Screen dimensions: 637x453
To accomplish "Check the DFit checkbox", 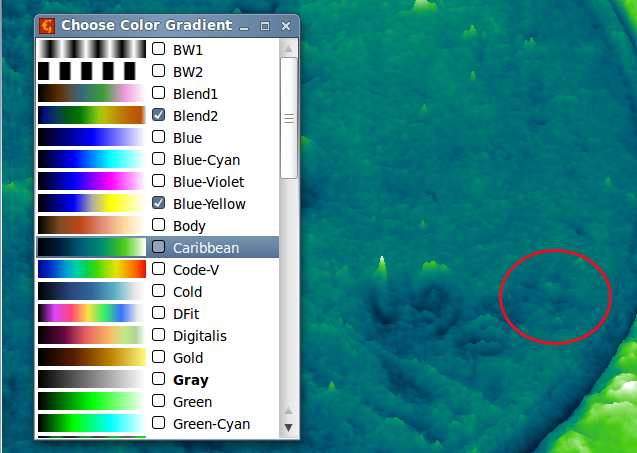I will coord(158,312).
